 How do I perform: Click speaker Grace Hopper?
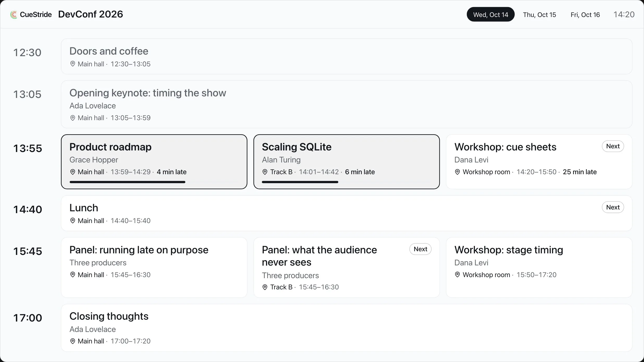tap(94, 160)
